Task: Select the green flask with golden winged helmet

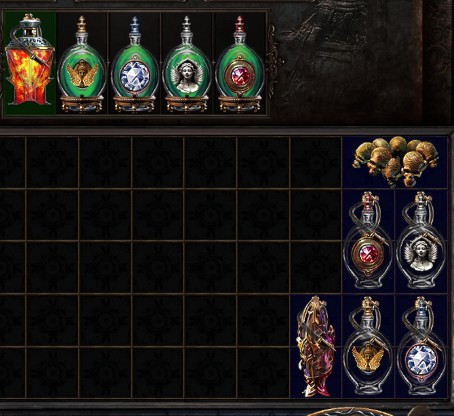Action: click(82, 64)
